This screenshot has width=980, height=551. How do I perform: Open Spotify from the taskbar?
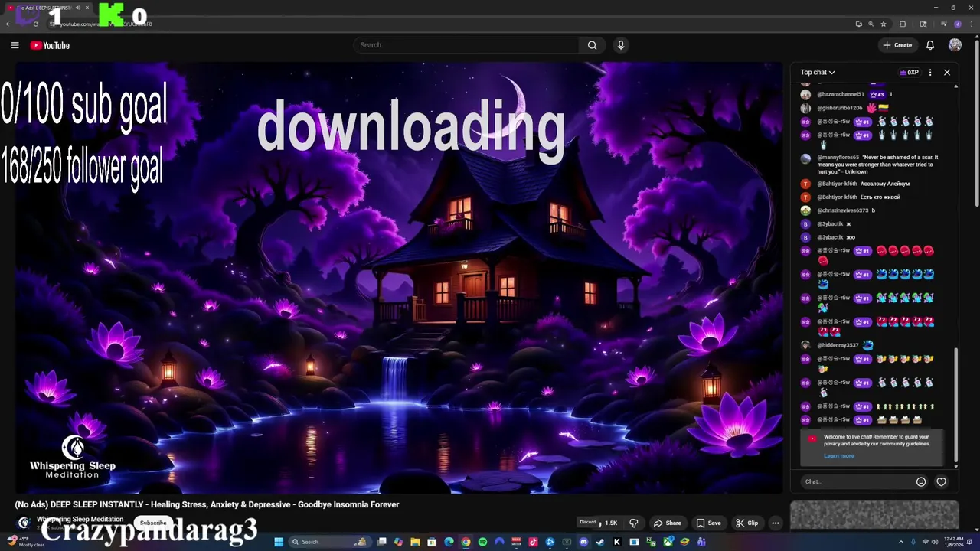[x=482, y=542]
